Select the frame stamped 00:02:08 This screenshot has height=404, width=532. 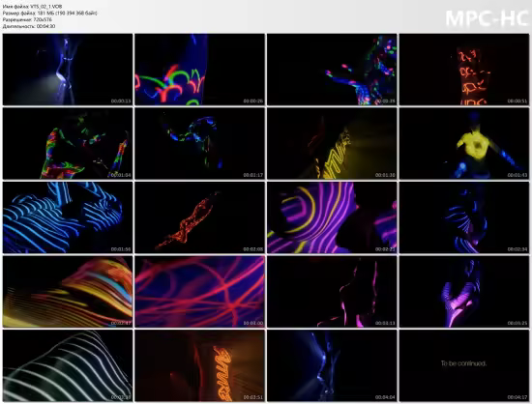[x=199, y=217]
